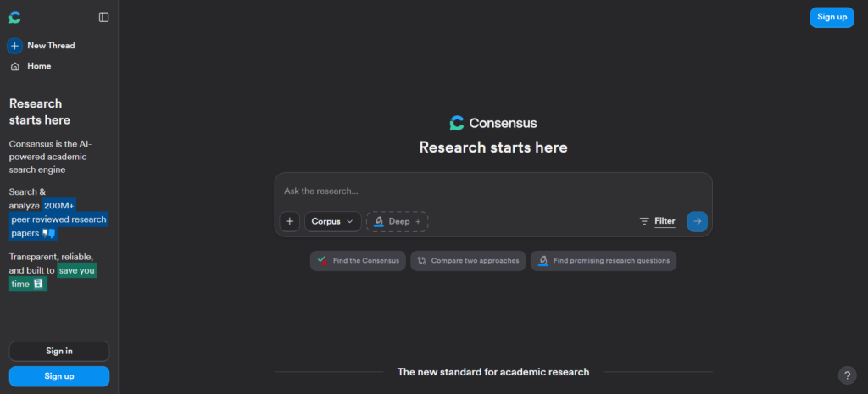Click the plus attachment button in search box
The width and height of the screenshot is (868, 394).
290,221
